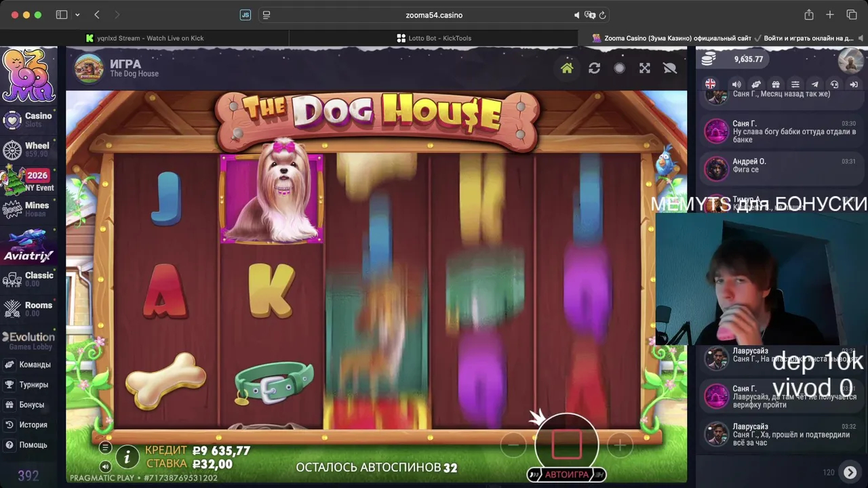The width and height of the screenshot is (868, 488).
Task: Click the green home icon in game header
Action: click(x=567, y=68)
